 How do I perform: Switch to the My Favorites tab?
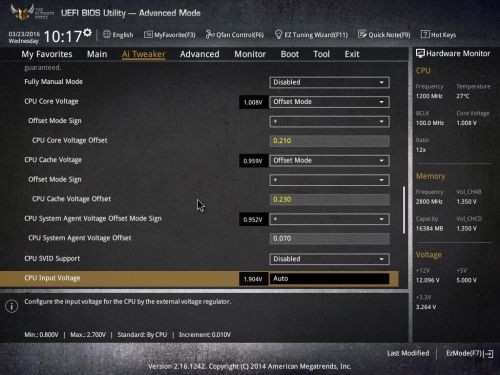tap(47, 54)
